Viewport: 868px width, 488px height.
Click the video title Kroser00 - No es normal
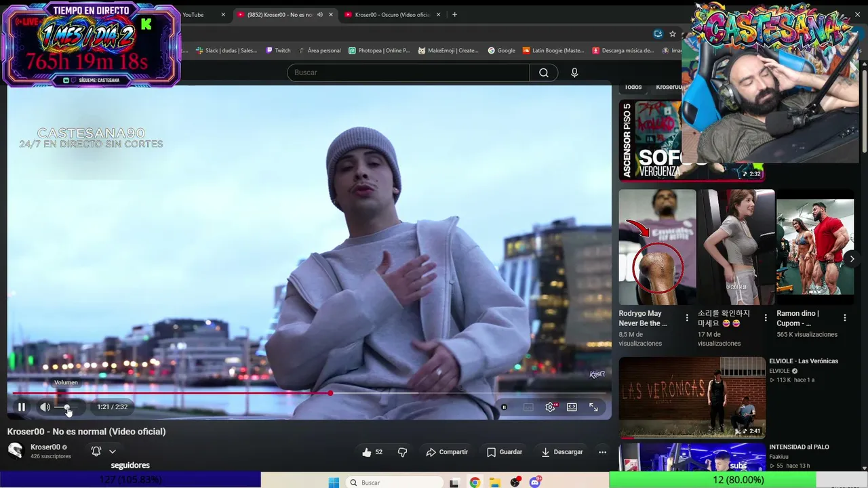click(x=87, y=432)
